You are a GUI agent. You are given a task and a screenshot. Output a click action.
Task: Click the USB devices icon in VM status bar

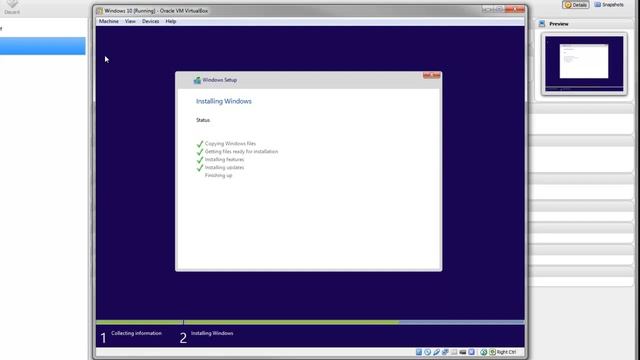click(436, 352)
